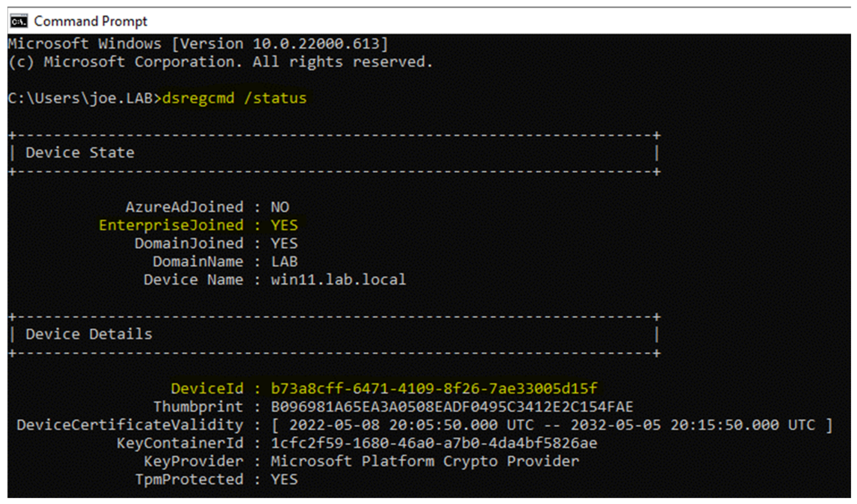This screenshot has height=504, width=857.
Task: Click the DomainName value LAB
Action: pos(284,261)
